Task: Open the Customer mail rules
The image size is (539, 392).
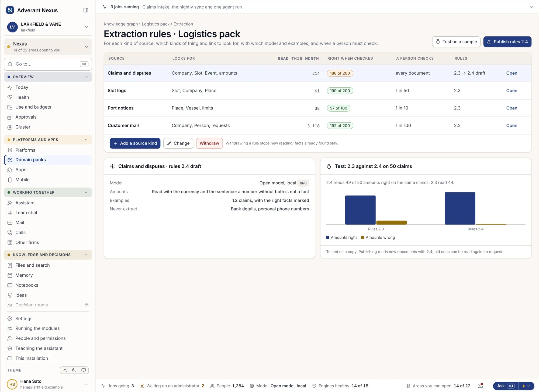Action: pyautogui.click(x=512, y=126)
